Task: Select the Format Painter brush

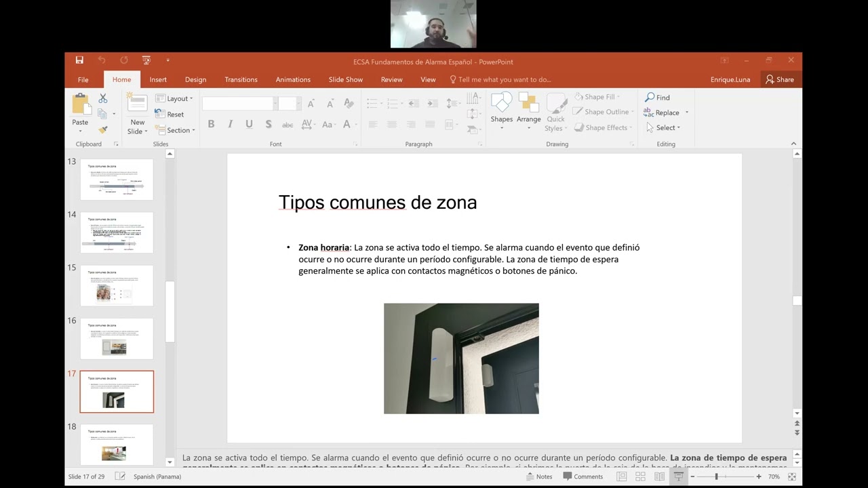Action: [x=103, y=129]
